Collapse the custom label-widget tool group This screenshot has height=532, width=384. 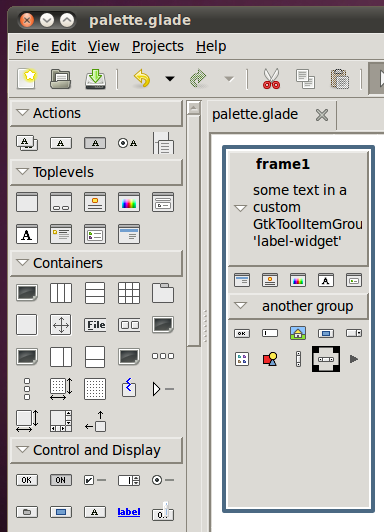tap(240, 208)
